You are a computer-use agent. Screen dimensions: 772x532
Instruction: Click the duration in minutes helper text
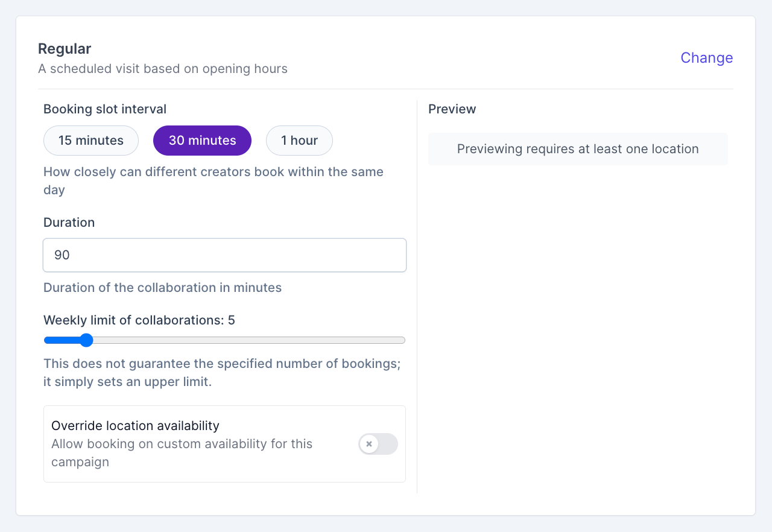pos(162,288)
